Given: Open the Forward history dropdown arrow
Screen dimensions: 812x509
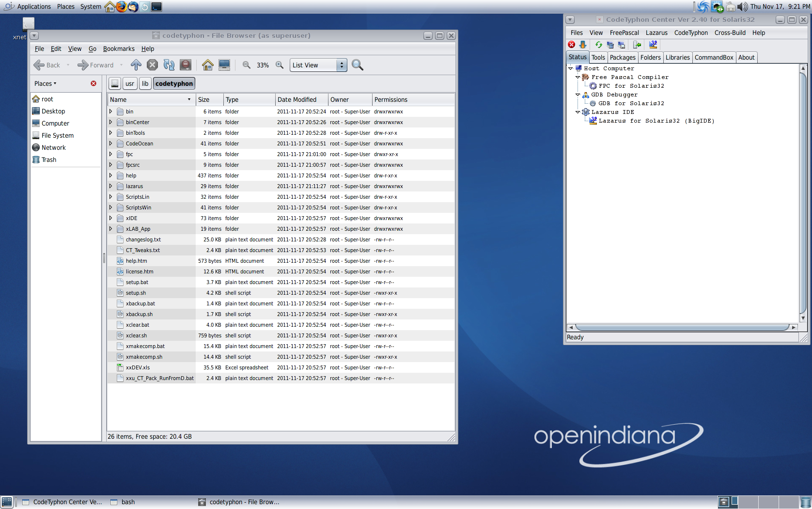Looking at the screenshot, I should pos(121,65).
